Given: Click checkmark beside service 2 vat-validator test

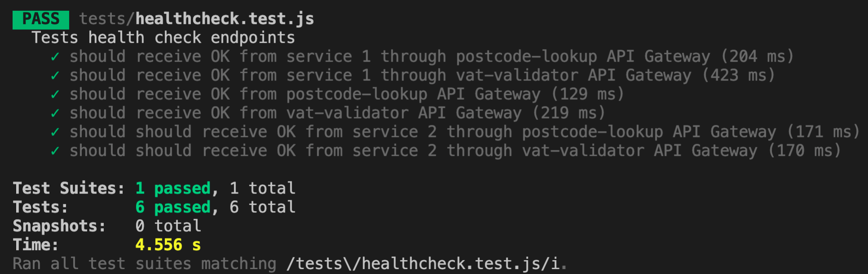Looking at the screenshot, I should tap(55, 151).
